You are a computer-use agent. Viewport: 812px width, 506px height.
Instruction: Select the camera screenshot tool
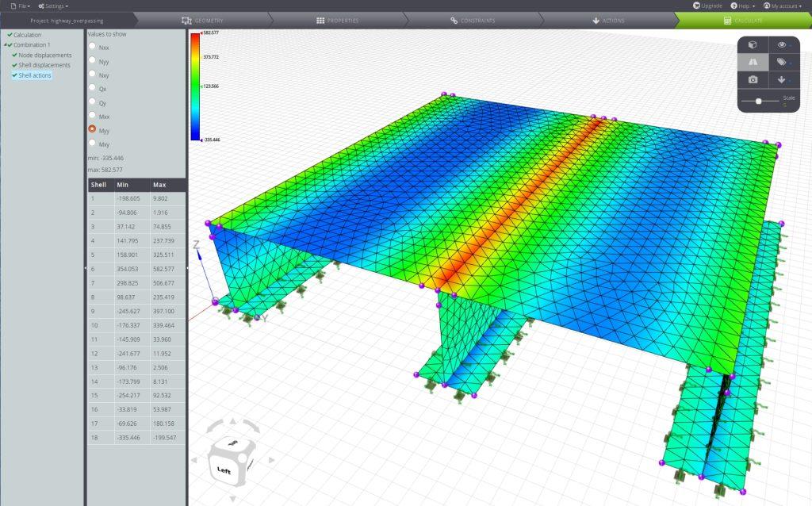coord(753,79)
